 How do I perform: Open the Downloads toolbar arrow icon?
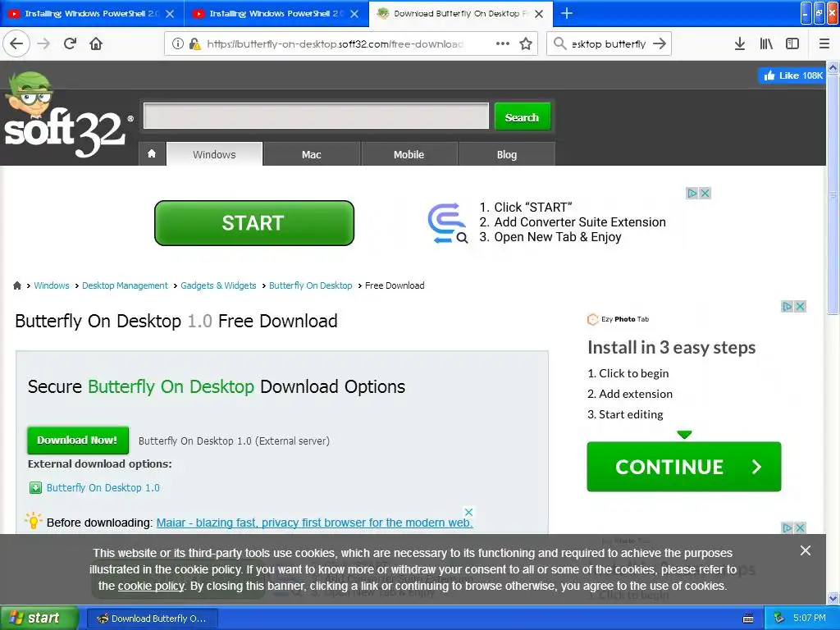pos(740,43)
